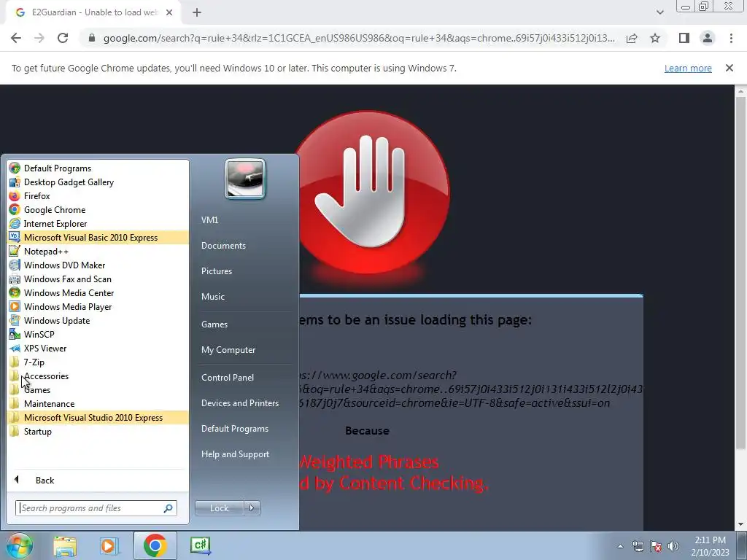Image resolution: width=747 pixels, height=560 pixels.
Task: Open shutdown options arrow next to Lock
Action: click(x=252, y=508)
